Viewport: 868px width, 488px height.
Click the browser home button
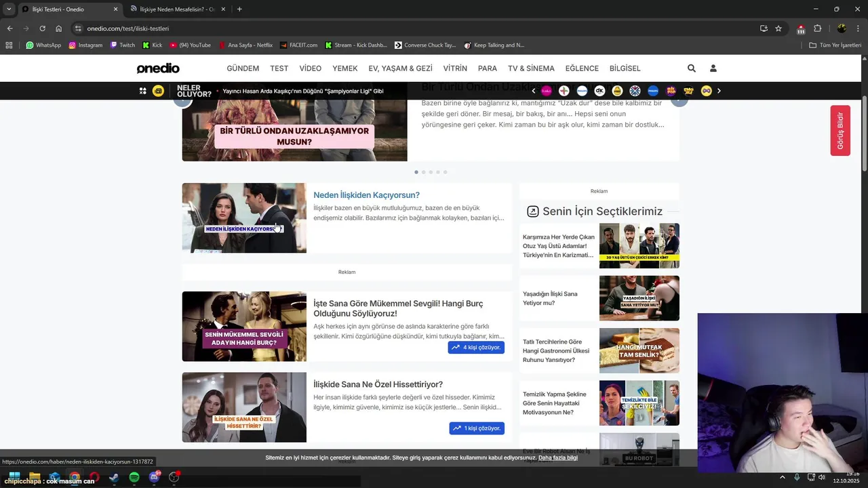[x=58, y=28]
